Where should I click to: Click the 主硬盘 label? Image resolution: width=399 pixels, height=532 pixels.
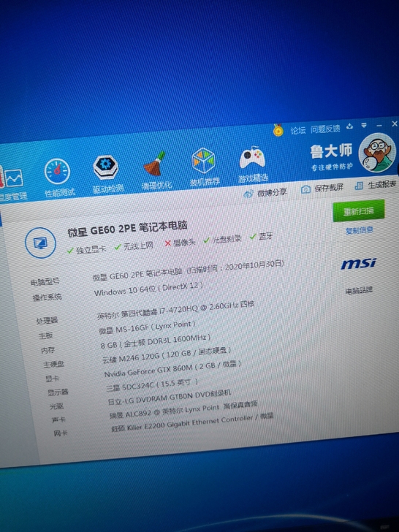click(53, 365)
